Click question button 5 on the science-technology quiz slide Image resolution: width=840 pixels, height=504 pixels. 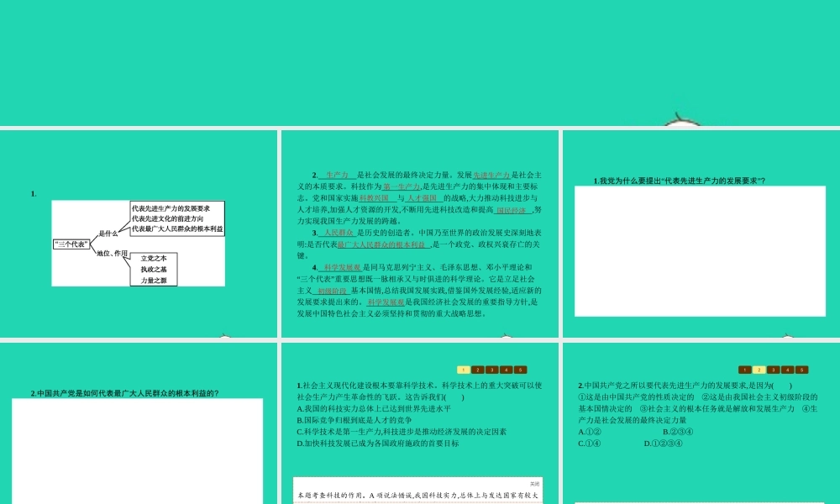(x=520, y=370)
